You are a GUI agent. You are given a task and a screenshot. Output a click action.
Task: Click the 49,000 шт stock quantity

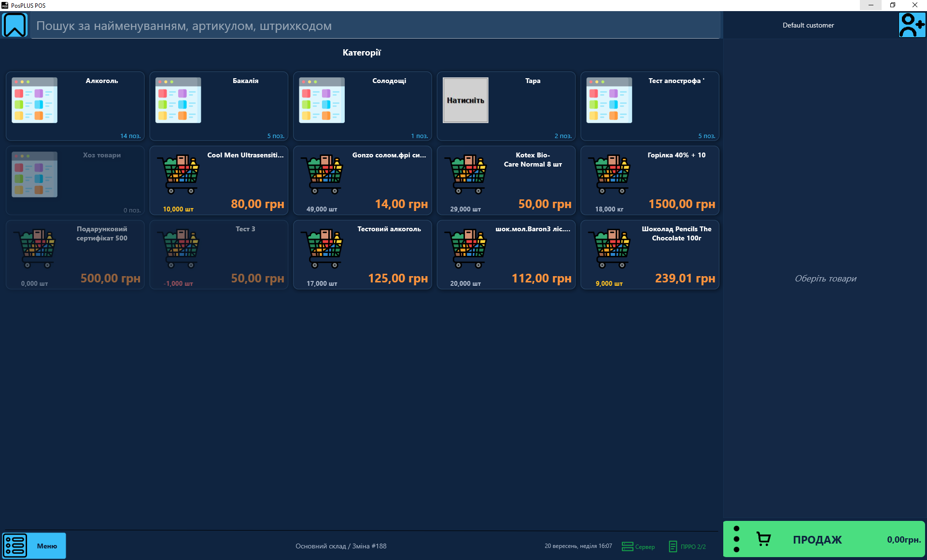[322, 210]
